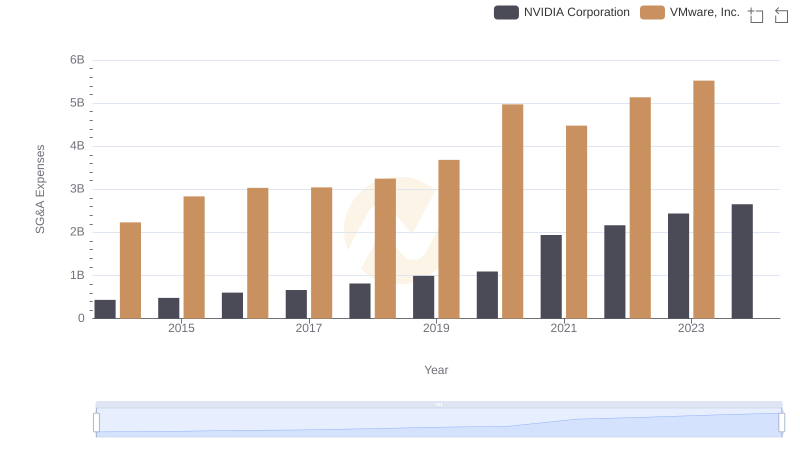The height and width of the screenshot is (461, 800).
Task: Click the 2021 x-axis label
Action: [x=564, y=328]
